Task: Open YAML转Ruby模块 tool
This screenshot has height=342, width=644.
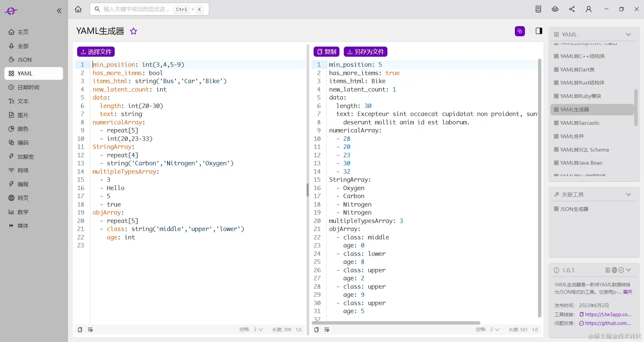Action: click(x=592, y=96)
